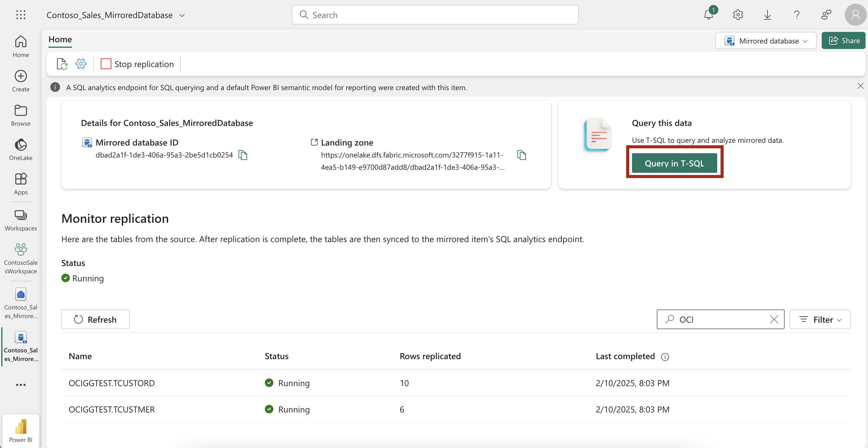Open the Power BI app icon in sidebar
The width and height of the screenshot is (868, 448).
tap(21, 428)
